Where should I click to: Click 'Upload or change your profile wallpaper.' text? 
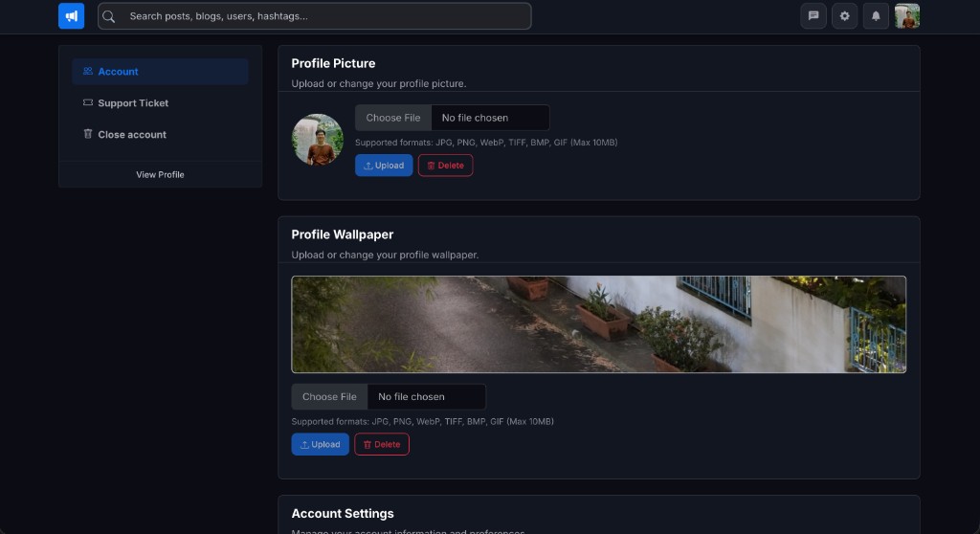(x=385, y=255)
